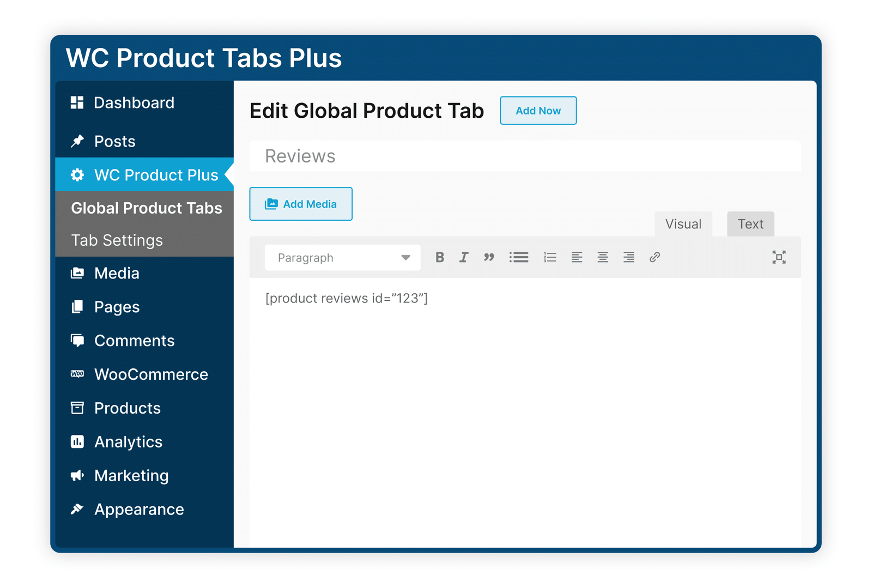
Task: Create a numbered list
Action: click(550, 257)
